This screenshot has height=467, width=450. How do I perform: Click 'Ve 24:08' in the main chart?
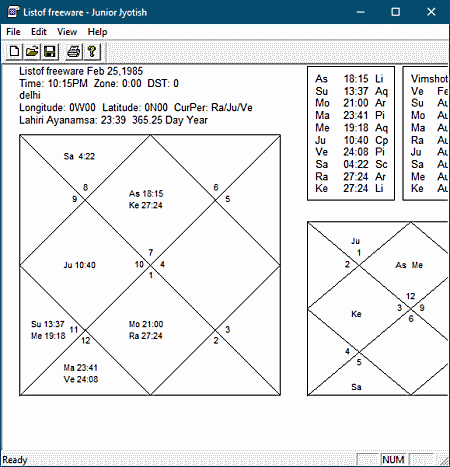[x=81, y=379]
